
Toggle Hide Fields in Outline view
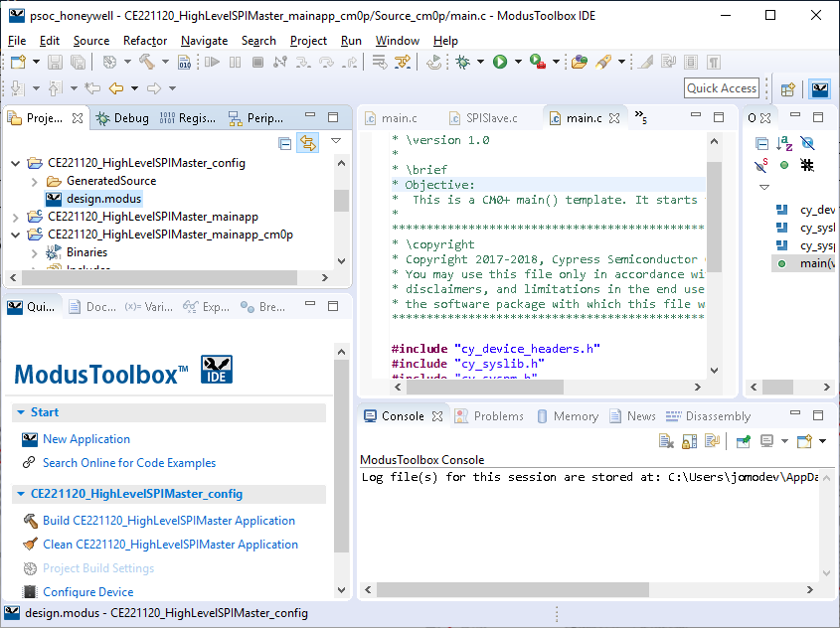[807, 144]
